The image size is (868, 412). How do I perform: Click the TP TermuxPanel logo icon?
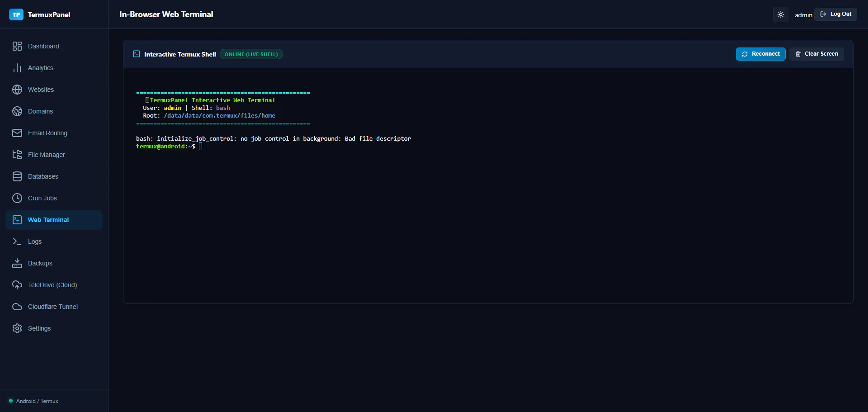click(16, 14)
